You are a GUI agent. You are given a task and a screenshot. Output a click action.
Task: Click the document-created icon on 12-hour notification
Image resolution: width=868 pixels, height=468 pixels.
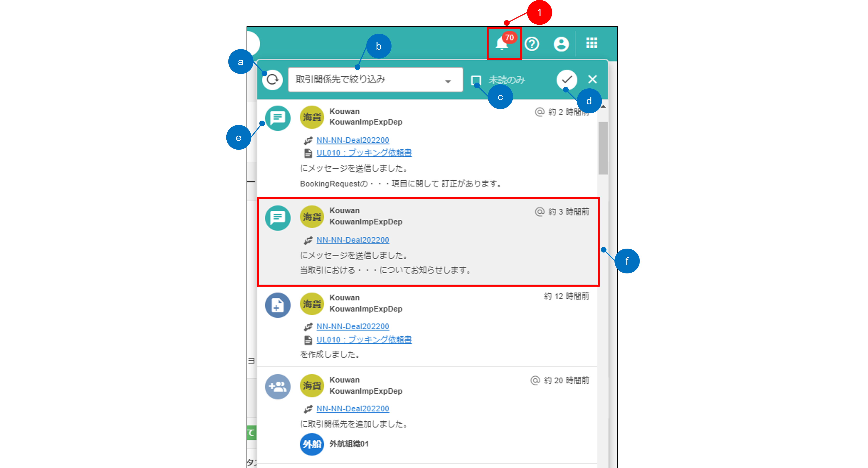pos(278,305)
